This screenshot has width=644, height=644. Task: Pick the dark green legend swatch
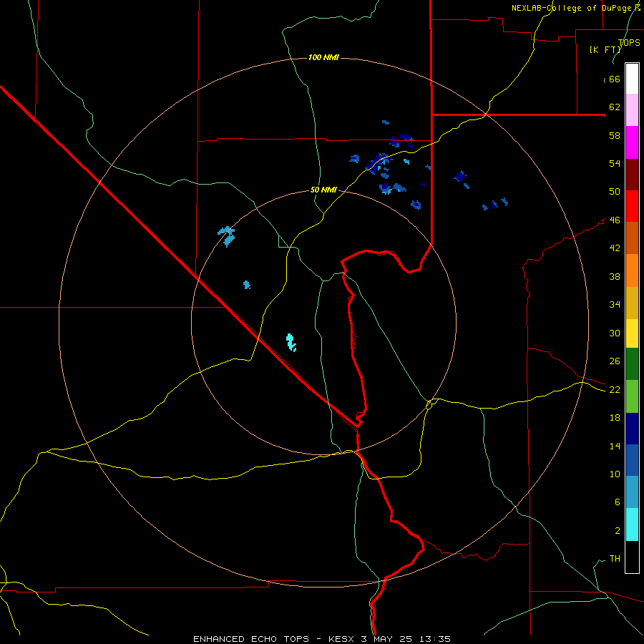(632, 364)
